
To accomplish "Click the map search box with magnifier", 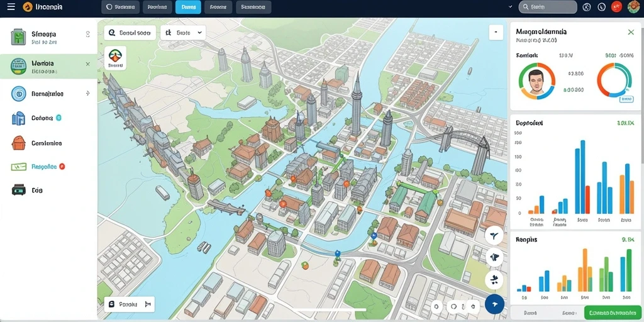I will (x=130, y=33).
